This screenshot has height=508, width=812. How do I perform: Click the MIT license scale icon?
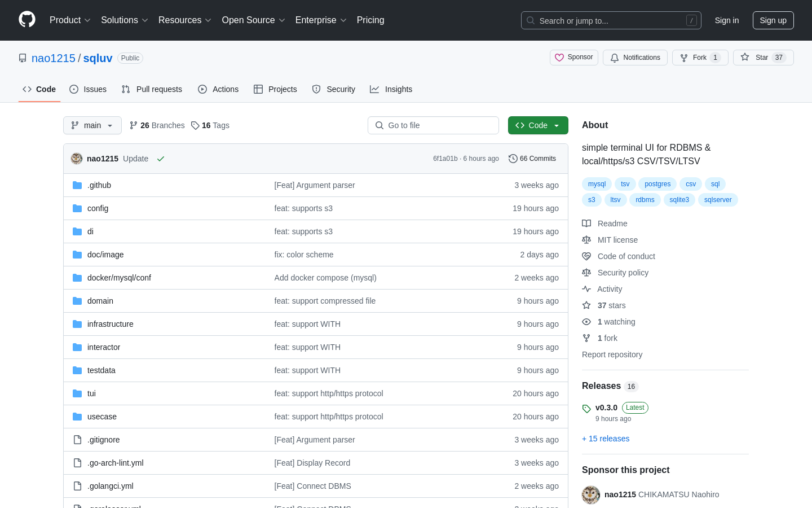(586, 240)
